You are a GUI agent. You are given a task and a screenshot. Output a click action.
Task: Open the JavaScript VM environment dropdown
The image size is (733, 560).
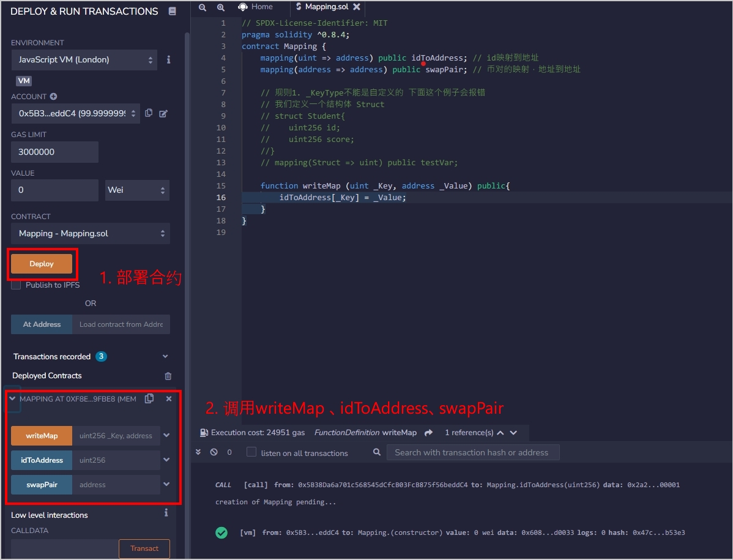(84, 60)
